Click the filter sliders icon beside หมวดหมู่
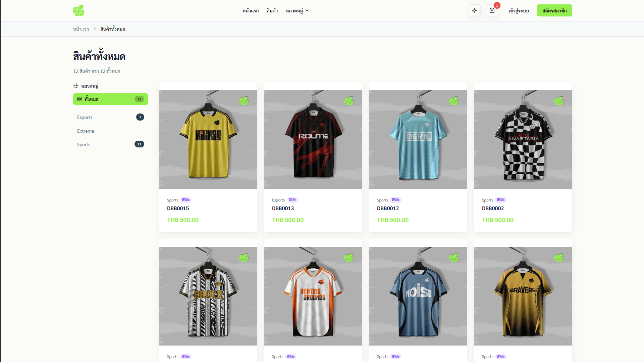Viewport: 644px width, 362px height. tap(76, 86)
